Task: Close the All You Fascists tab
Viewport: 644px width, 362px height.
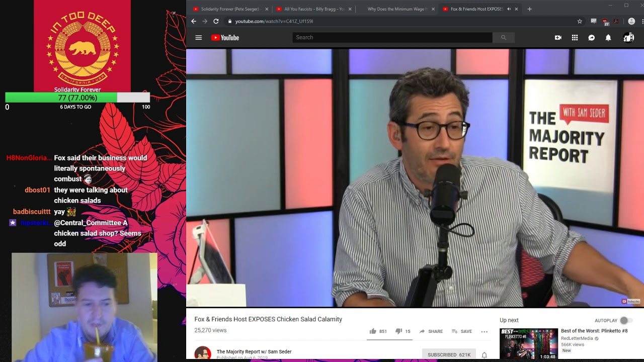Action: click(350, 9)
